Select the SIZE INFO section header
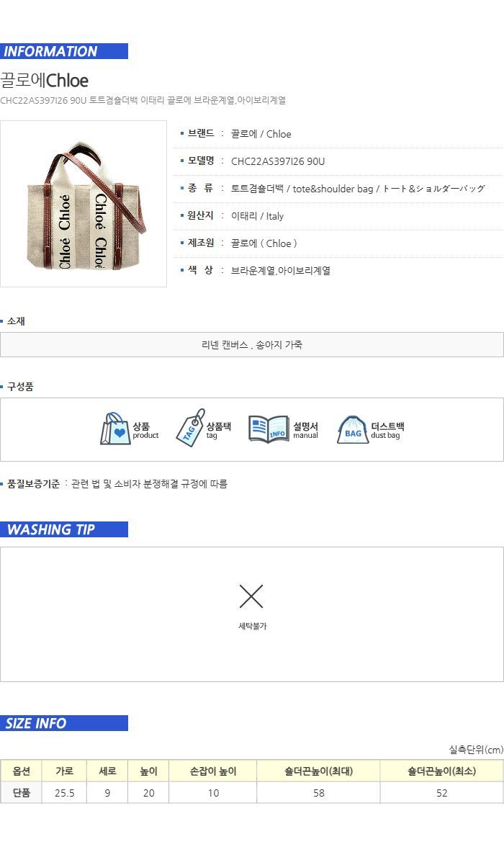504x865 pixels. tap(64, 723)
